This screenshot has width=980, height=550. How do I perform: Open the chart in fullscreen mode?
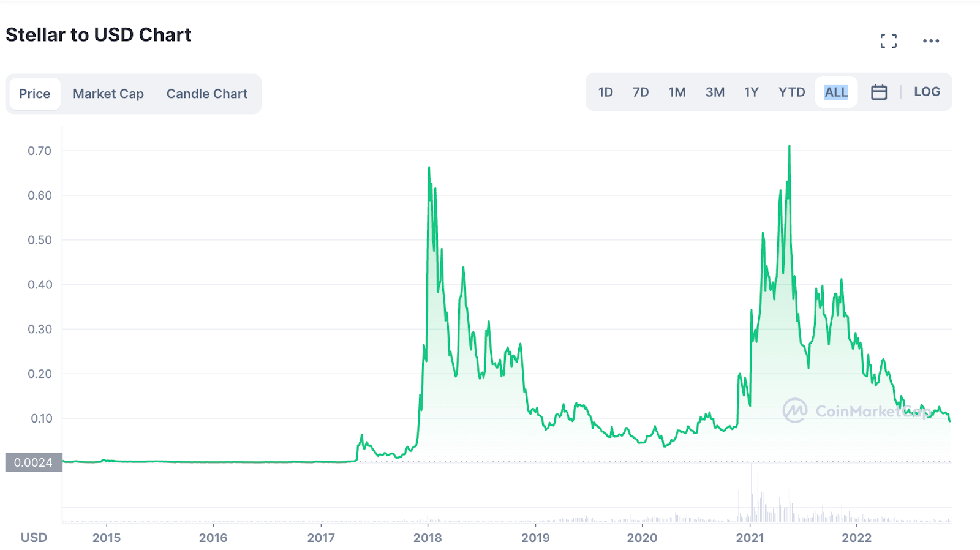tap(888, 41)
